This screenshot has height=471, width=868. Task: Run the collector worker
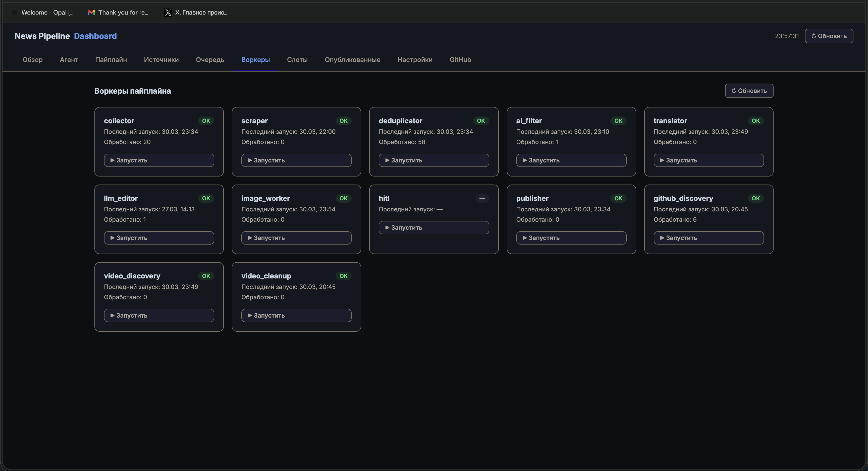point(159,160)
